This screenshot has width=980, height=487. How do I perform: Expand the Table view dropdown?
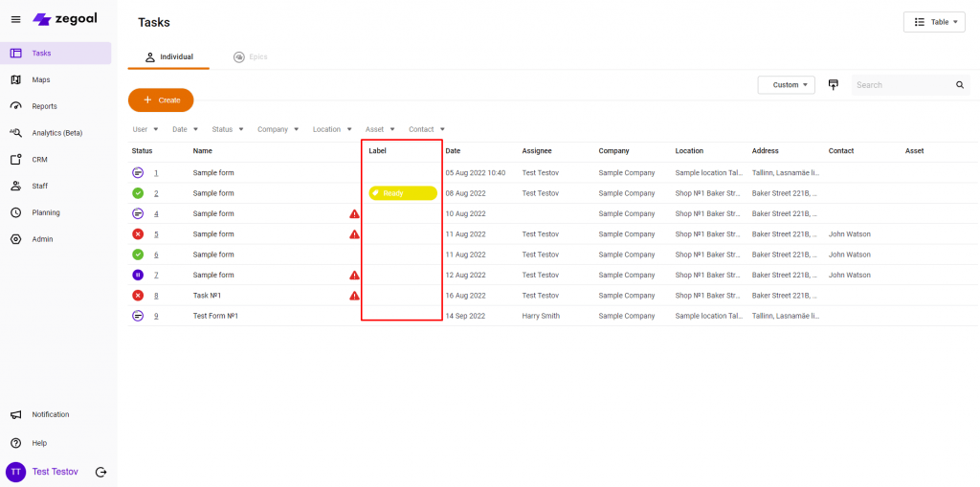coord(934,22)
